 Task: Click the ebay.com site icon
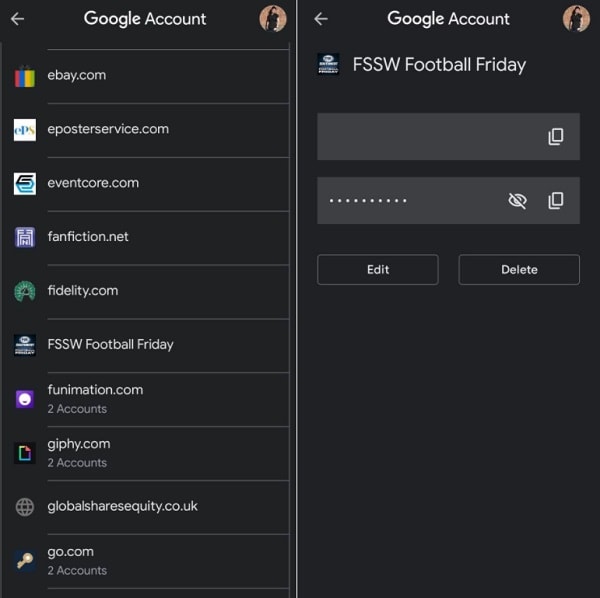pos(25,76)
